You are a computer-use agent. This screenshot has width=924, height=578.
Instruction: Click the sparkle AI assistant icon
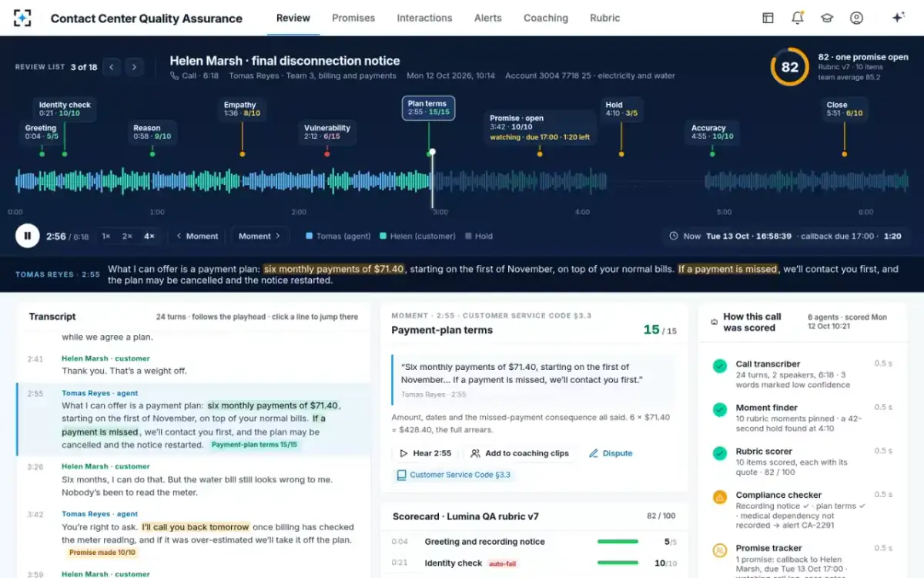click(x=898, y=18)
